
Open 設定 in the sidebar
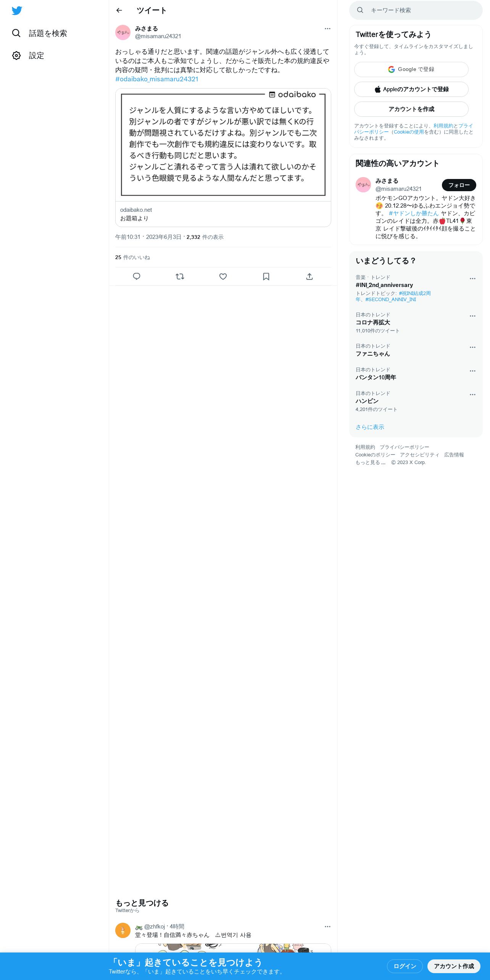pyautogui.click(x=28, y=55)
